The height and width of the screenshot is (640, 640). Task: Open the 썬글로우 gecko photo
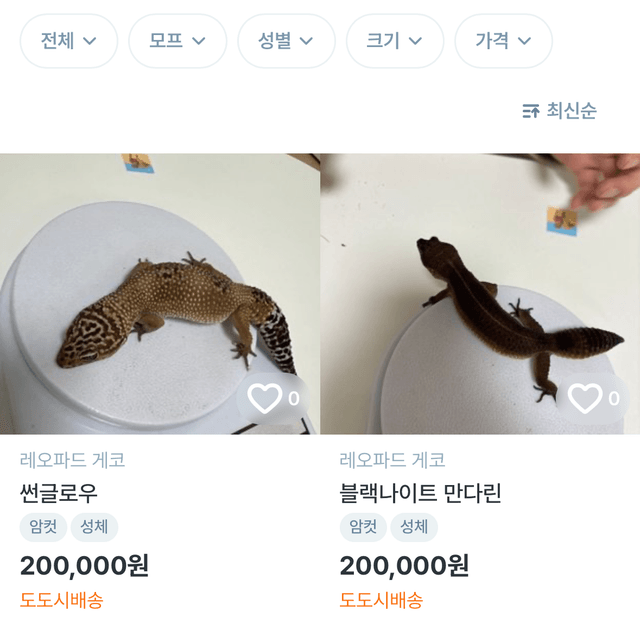click(150, 290)
